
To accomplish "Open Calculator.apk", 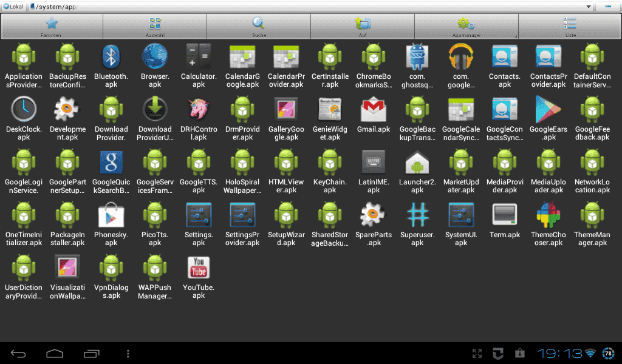I will 199,56.
